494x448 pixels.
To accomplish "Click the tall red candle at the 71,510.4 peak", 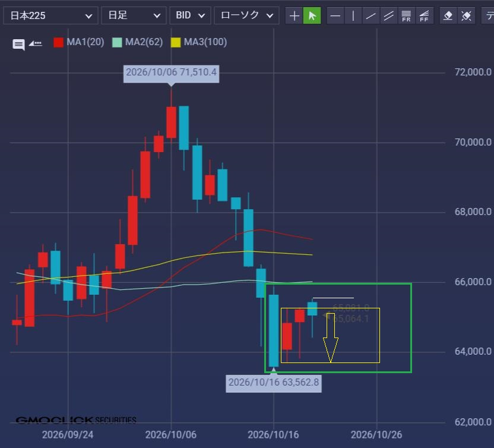I will [x=171, y=122].
